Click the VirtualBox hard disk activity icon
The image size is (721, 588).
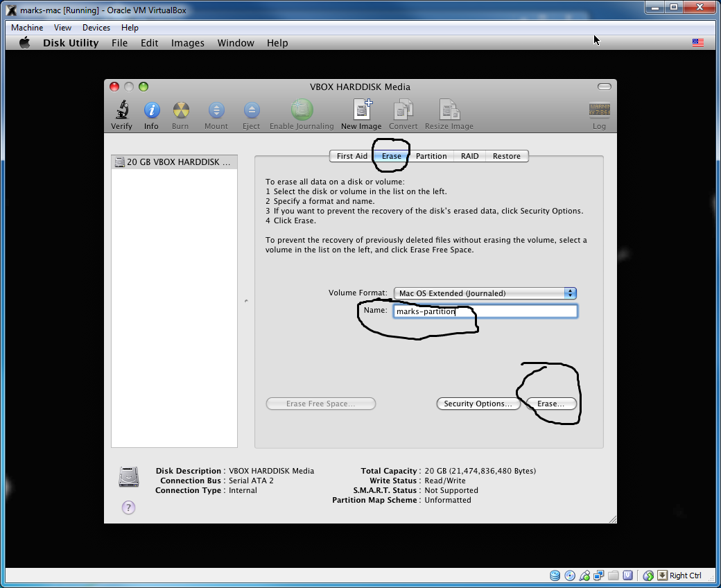click(555, 576)
